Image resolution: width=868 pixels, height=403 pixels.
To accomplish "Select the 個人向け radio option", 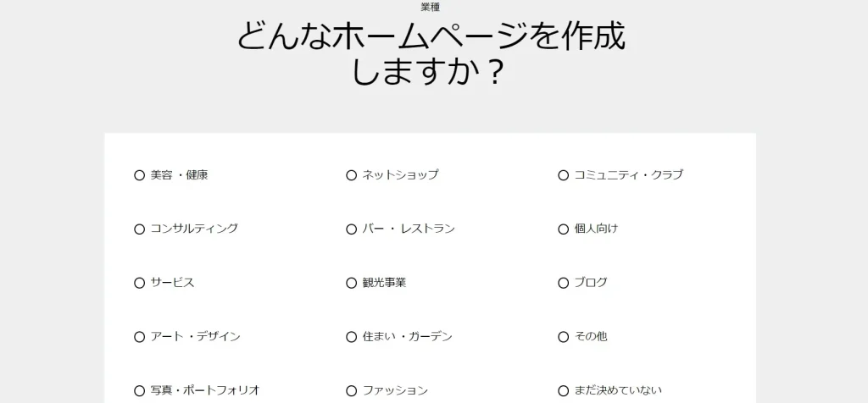I will pos(564,229).
